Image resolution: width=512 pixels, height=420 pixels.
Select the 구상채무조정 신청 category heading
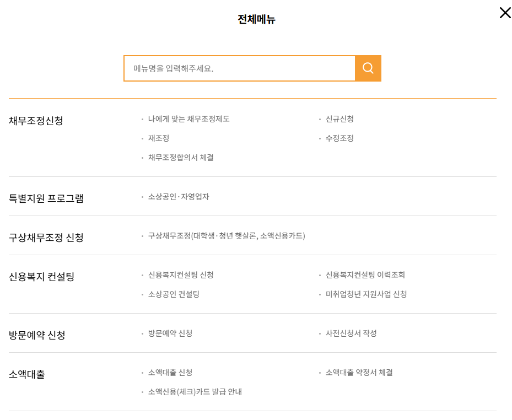coord(46,238)
